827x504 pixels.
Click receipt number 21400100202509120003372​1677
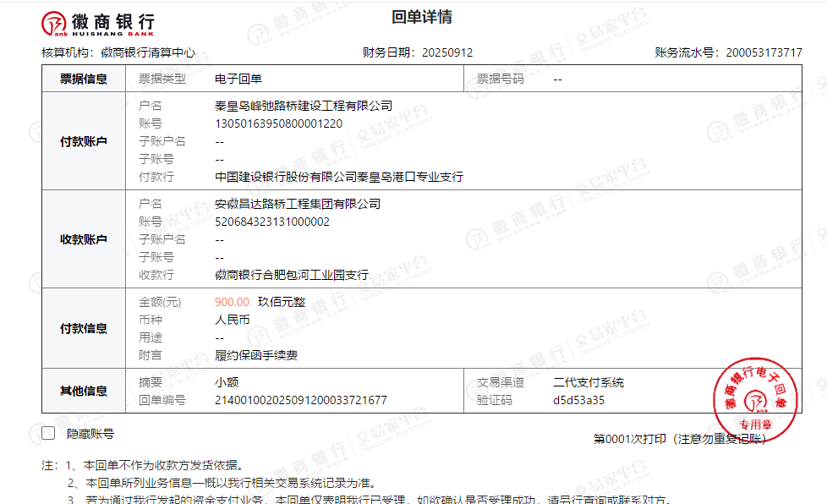pos(301,400)
